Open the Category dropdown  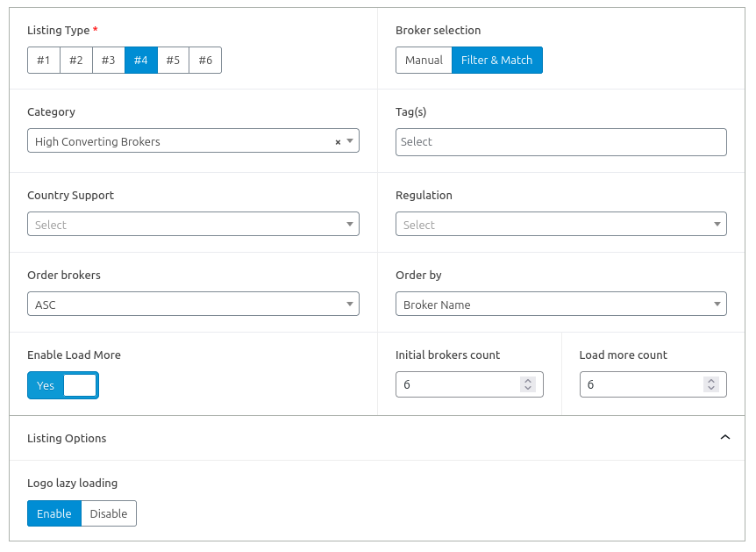pos(184,141)
